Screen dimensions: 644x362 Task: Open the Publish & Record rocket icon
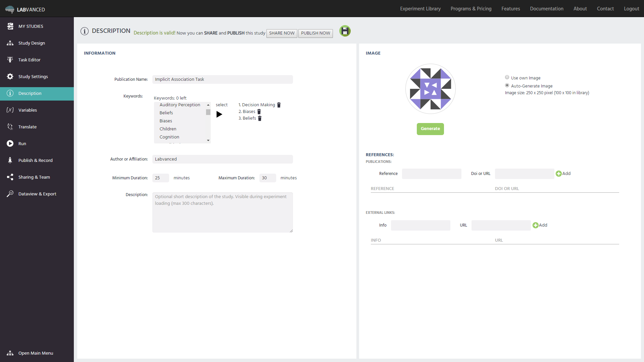click(x=10, y=160)
